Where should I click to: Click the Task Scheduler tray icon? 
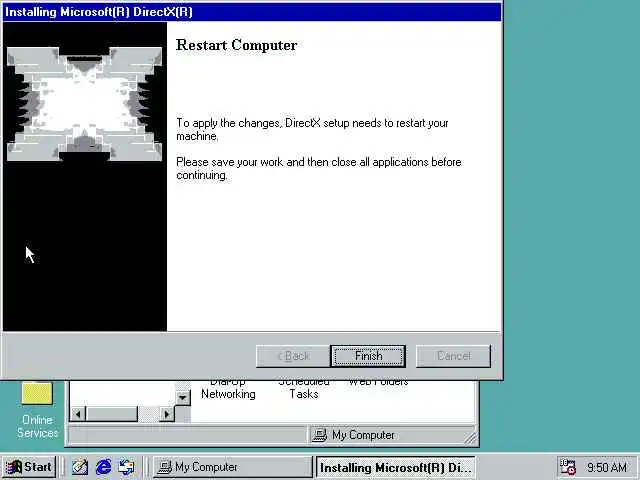pos(567,467)
